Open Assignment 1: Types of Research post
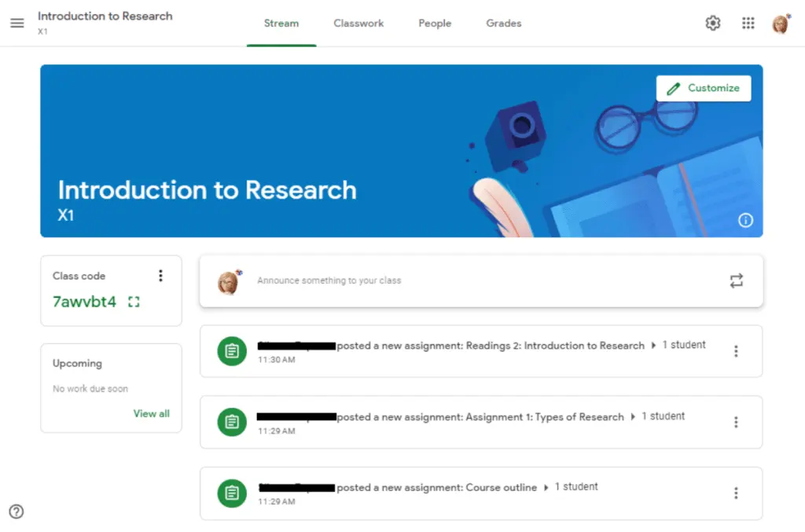 pos(481,422)
